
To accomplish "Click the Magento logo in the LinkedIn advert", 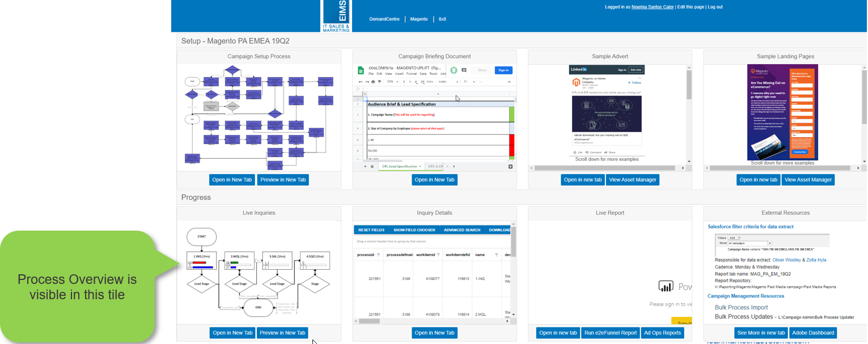I will (x=575, y=82).
